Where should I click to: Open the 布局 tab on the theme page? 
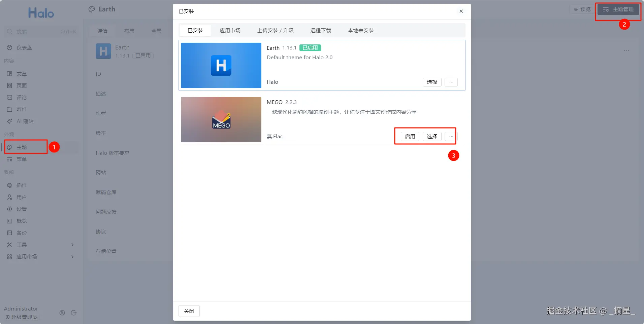(129, 31)
